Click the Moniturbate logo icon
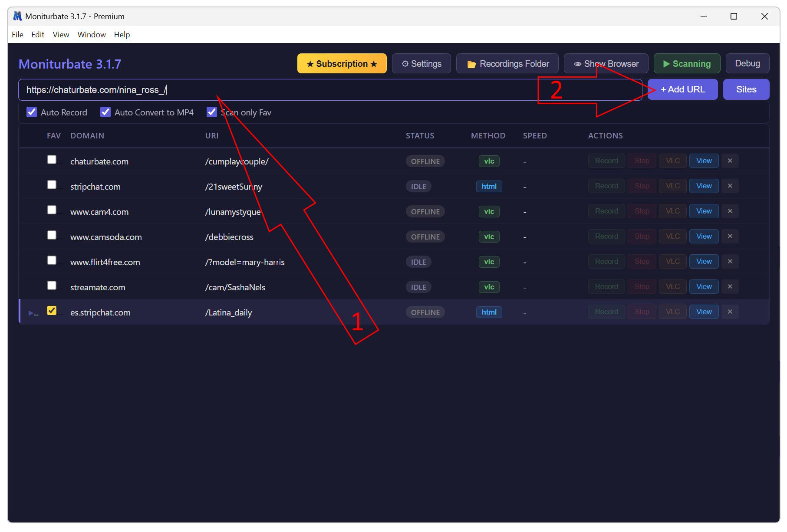 pos(17,16)
